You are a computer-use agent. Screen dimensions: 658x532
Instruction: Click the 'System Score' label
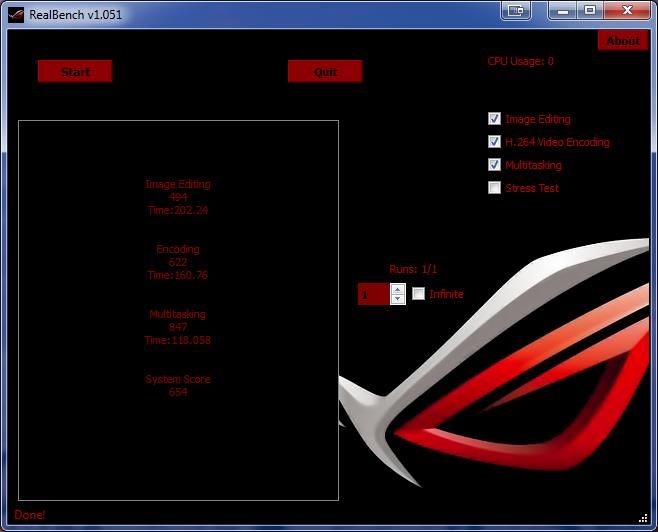pyautogui.click(x=178, y=379)
